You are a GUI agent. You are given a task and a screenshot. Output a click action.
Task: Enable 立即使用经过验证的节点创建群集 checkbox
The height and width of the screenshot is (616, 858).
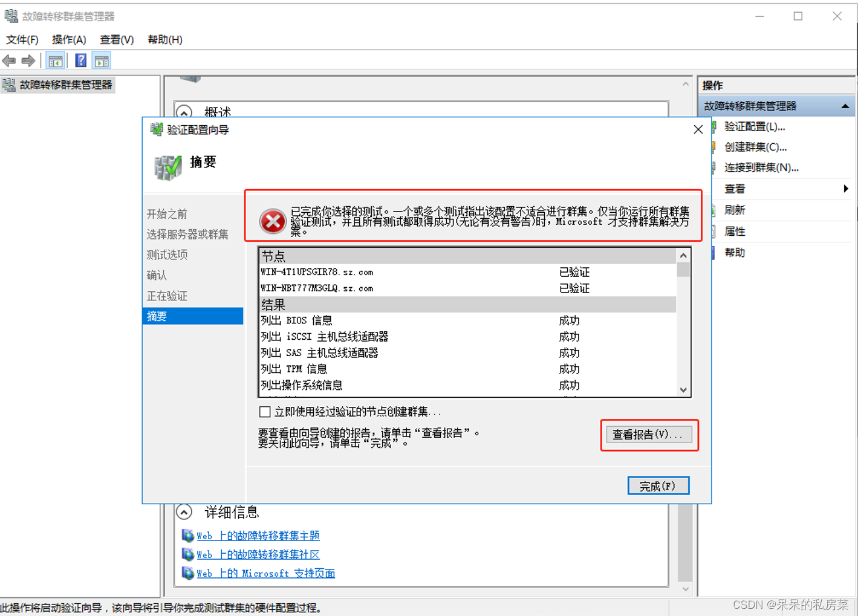265,412
